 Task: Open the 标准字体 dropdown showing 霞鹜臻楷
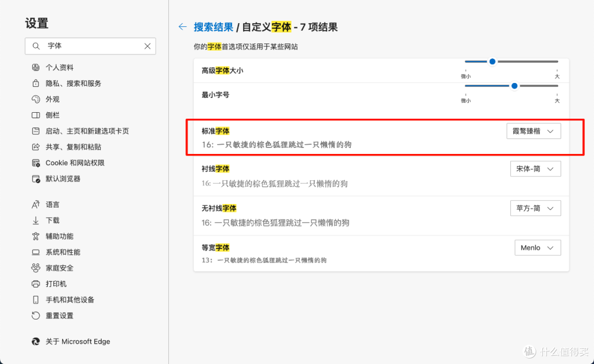[533, 131]
